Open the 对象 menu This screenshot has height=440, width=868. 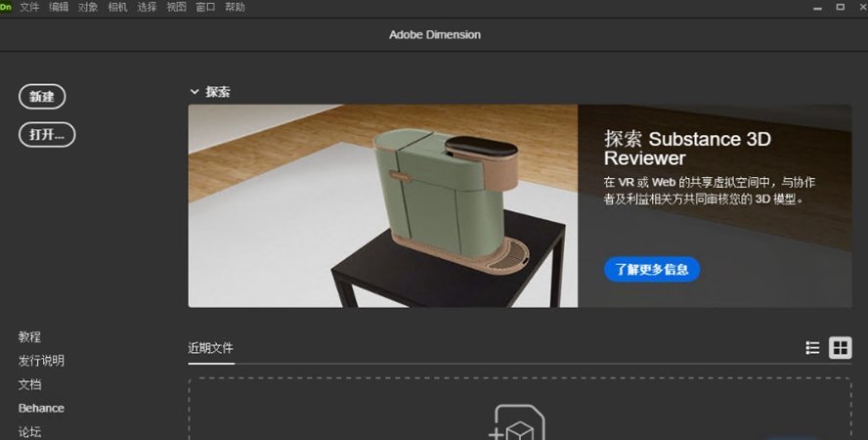[x=88, y=7]
